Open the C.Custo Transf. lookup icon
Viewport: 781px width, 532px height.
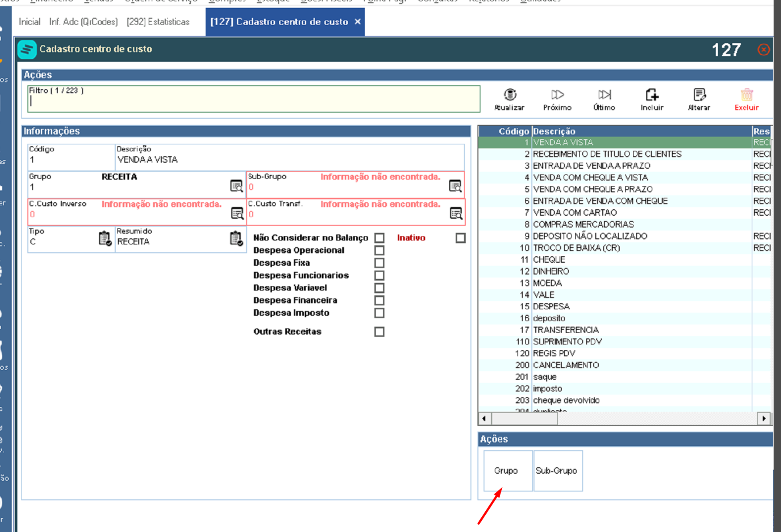coord(456,214)
